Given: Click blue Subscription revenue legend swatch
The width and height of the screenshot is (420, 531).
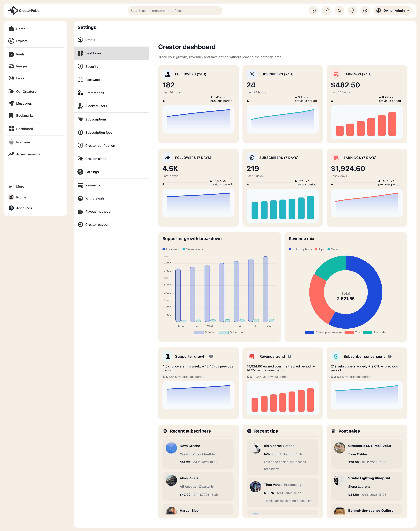Looking at the screenshot, I should tap(309, 332).
